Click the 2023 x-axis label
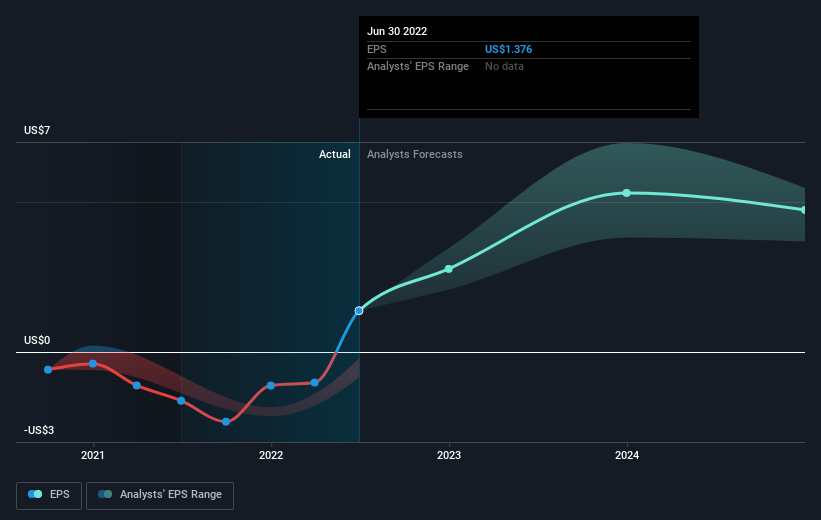The width and height of the screenshot is (821, 520). [449, 456]
